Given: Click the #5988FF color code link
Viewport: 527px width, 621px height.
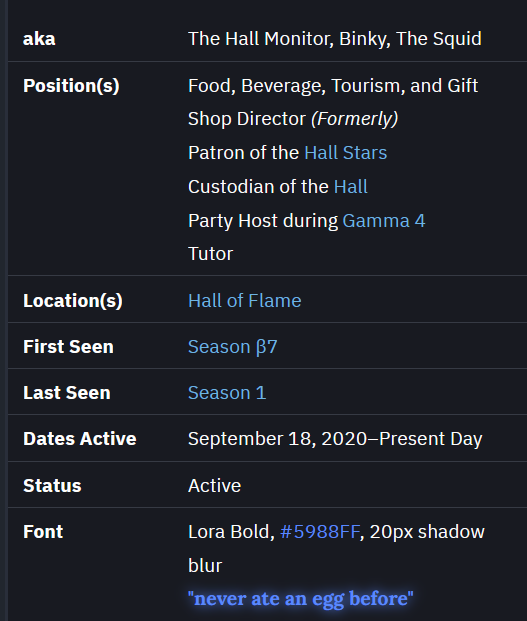Looking at the screenshot, I should [320, 532].
